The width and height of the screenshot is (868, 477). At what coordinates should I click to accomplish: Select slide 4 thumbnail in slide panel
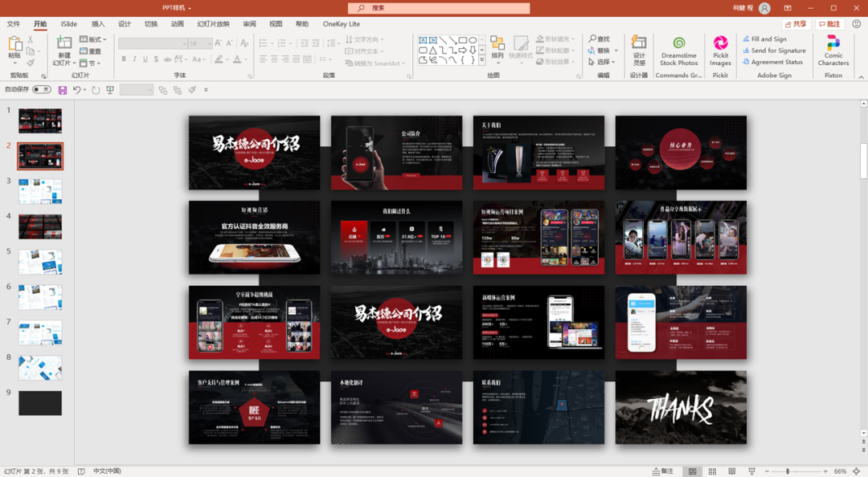pos(40,227)
